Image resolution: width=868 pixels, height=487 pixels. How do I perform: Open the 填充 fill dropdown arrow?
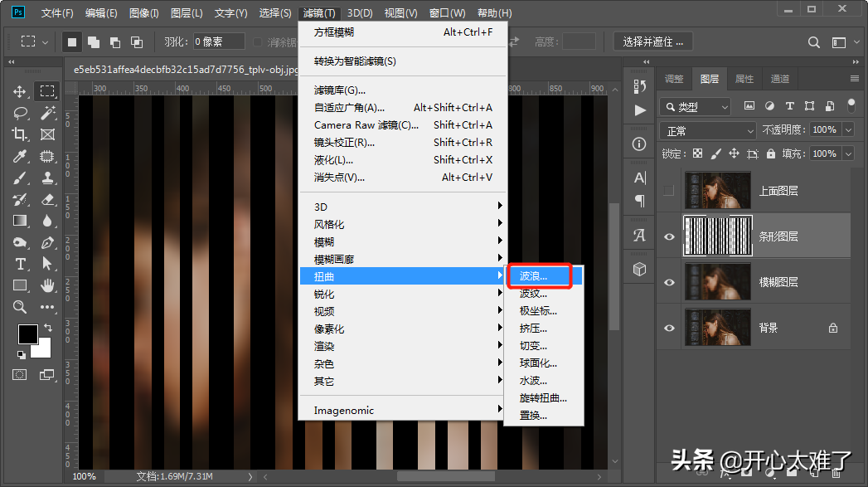[849, 153]
